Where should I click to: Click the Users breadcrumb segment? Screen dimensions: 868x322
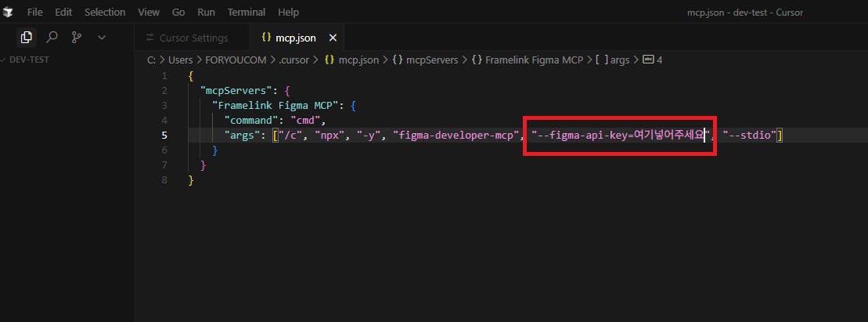[181, 60]
